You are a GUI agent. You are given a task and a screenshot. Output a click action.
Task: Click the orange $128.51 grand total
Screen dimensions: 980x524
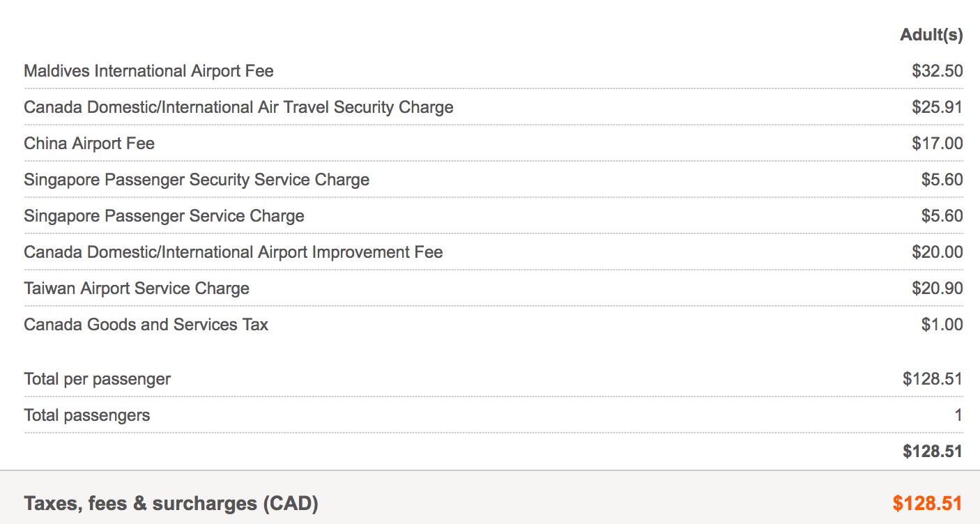click(x=928, y=503)
